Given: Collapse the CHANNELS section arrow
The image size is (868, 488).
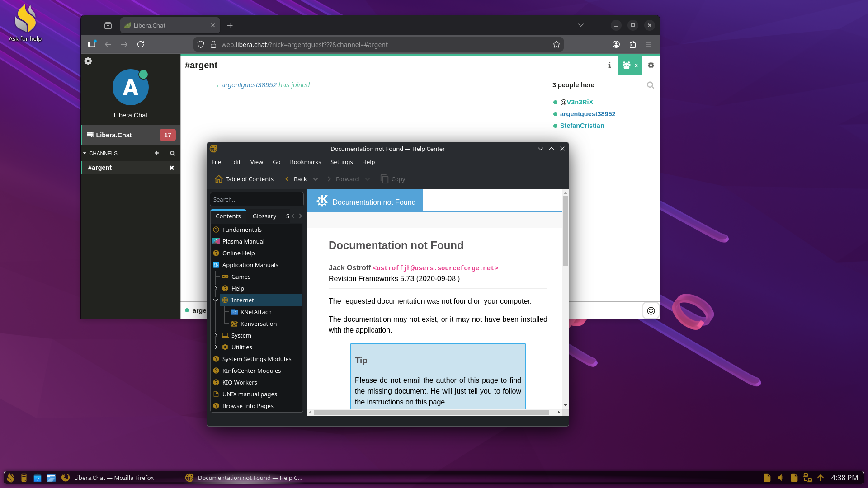Looking at the screenshot, I should point(85,153).
